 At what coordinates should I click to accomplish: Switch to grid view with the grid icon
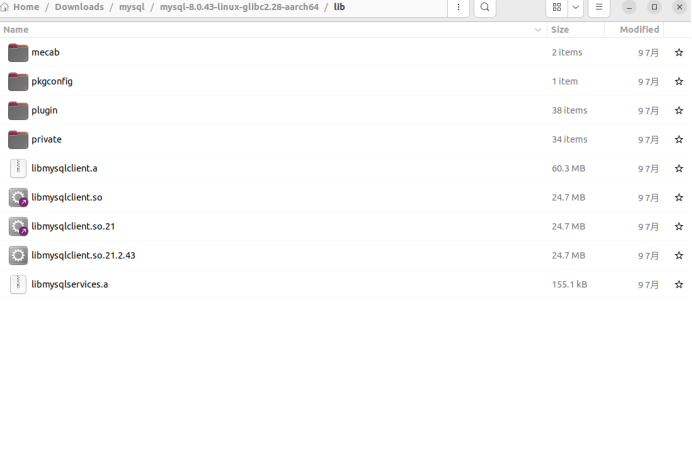(557, 7)
